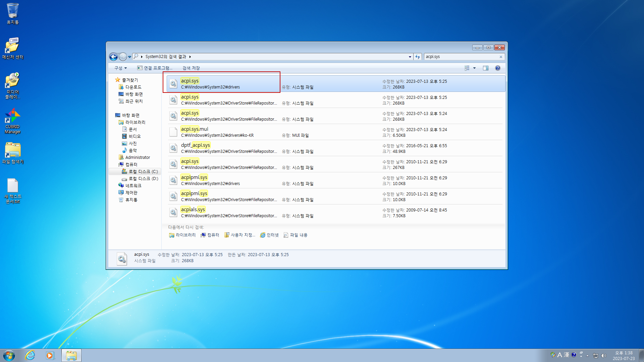This screenshot has width=644, height=362.
Task: Select 로컬 디스크 (D:) in navigation tree
Action: coord(143,179)
